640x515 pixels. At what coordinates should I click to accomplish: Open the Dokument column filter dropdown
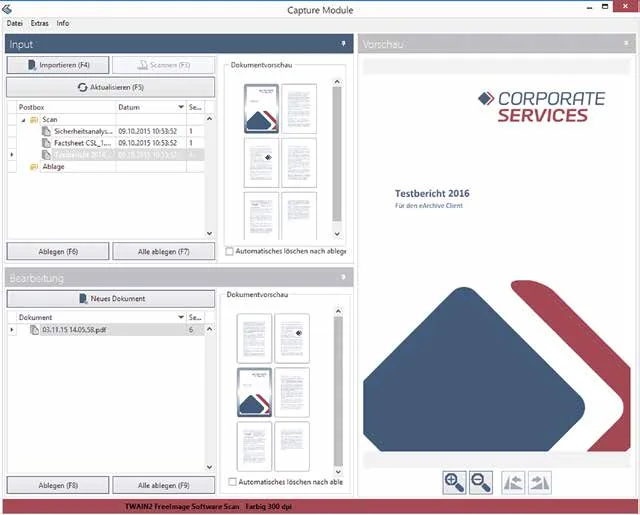181,317
